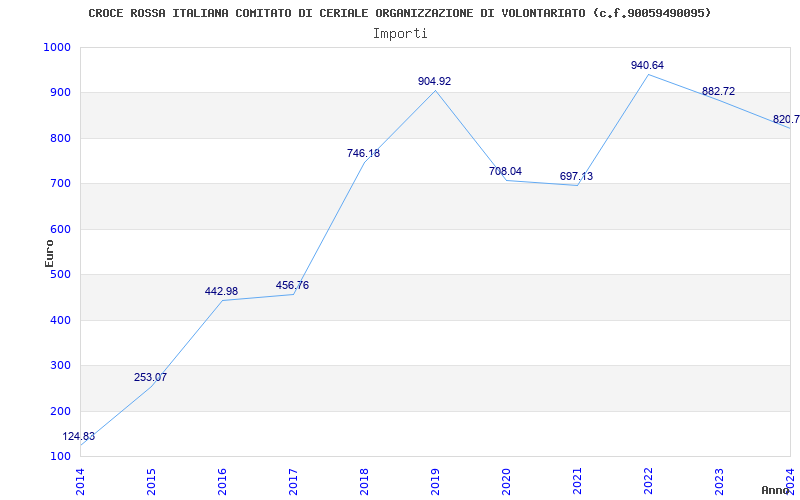Image resolution: width=800 pixels, height=500 pixels.
Task: Click the 2014 year label on x-axis
Action: pos(80,482)
